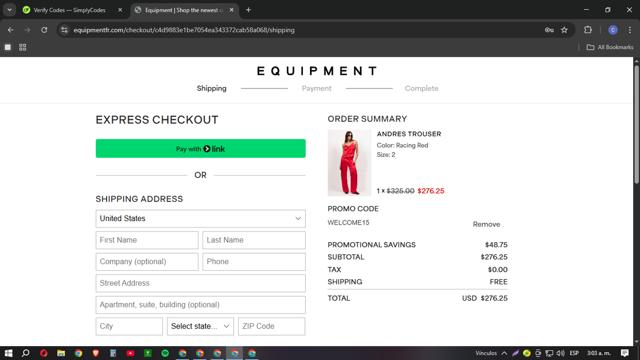Open File Explorer from the taskbar
Image resolution: width=640 pixels, height=360 pixels.
pos(61,353)
